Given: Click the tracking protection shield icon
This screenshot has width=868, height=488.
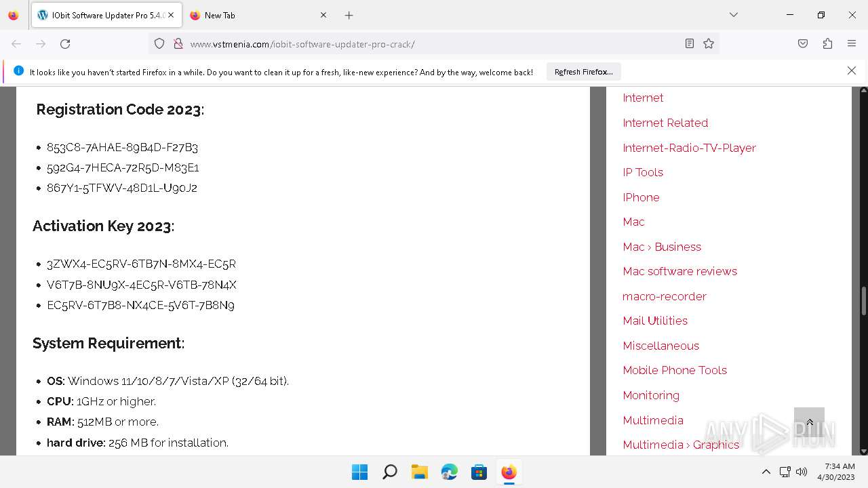Looking at the screenshot, I should [x=159, y=43].
